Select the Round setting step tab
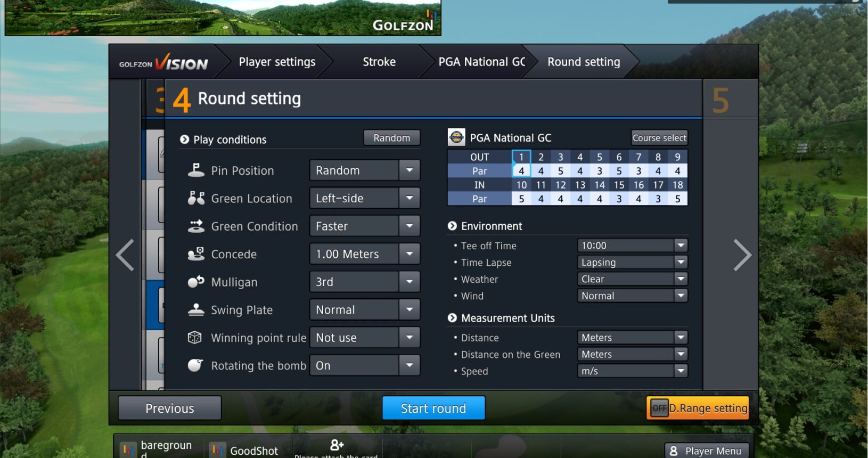This screenshot has width=868, height=458. [584, 62]
